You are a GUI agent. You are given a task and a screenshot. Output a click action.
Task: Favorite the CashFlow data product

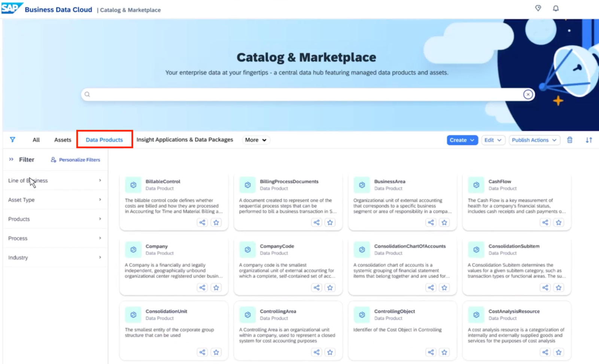559,223
